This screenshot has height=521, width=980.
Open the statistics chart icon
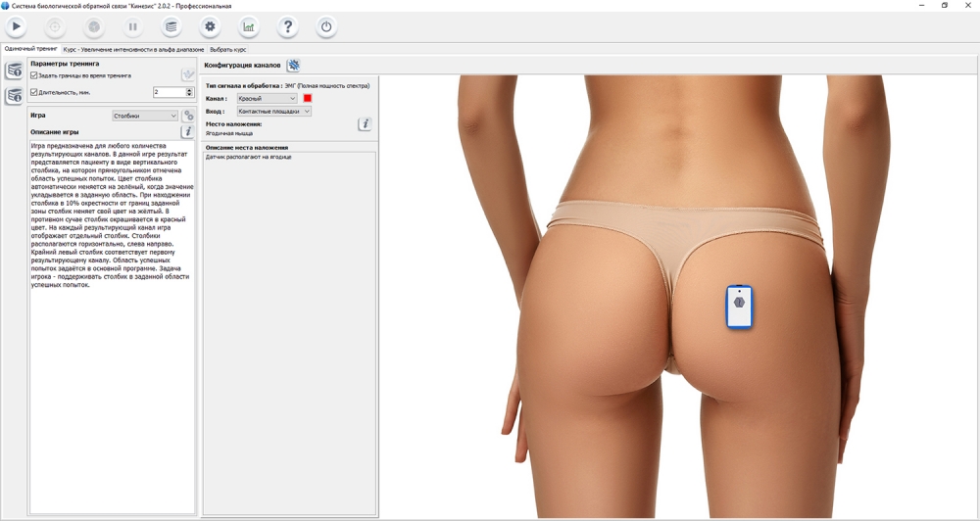point(249,26)
